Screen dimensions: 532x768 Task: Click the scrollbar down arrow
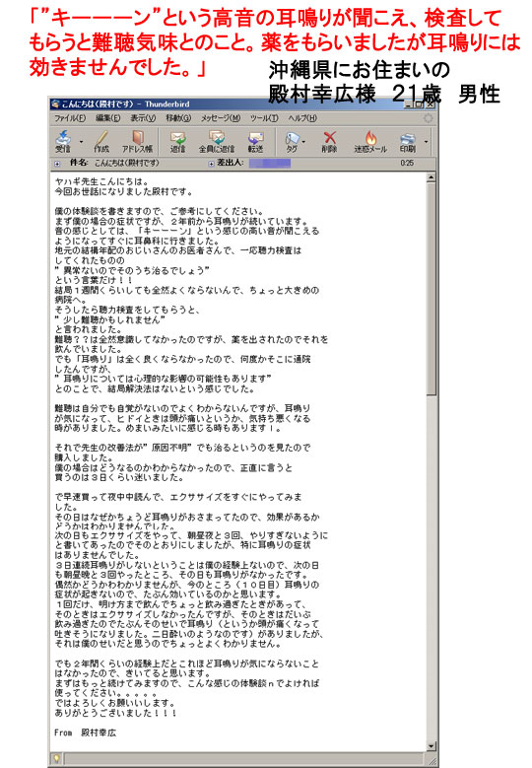tap(431, 746)
